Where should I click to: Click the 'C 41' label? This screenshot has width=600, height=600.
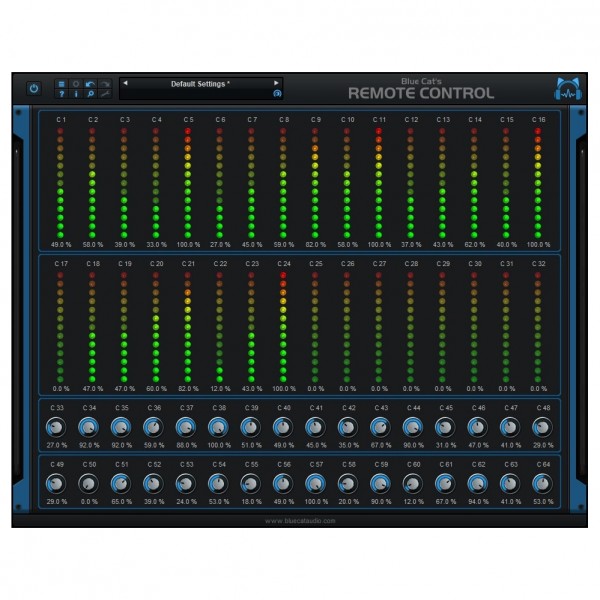pos(316,408)
